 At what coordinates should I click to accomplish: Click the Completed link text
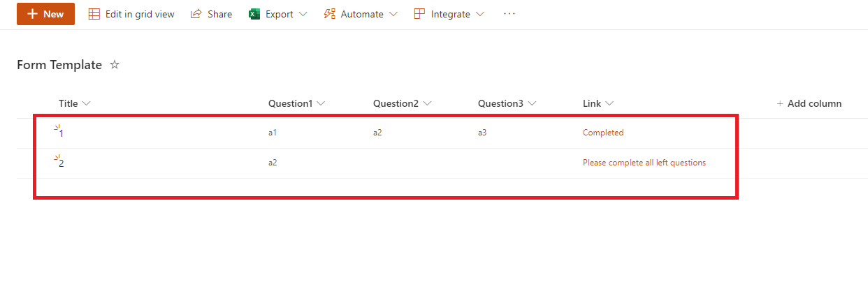603,132
